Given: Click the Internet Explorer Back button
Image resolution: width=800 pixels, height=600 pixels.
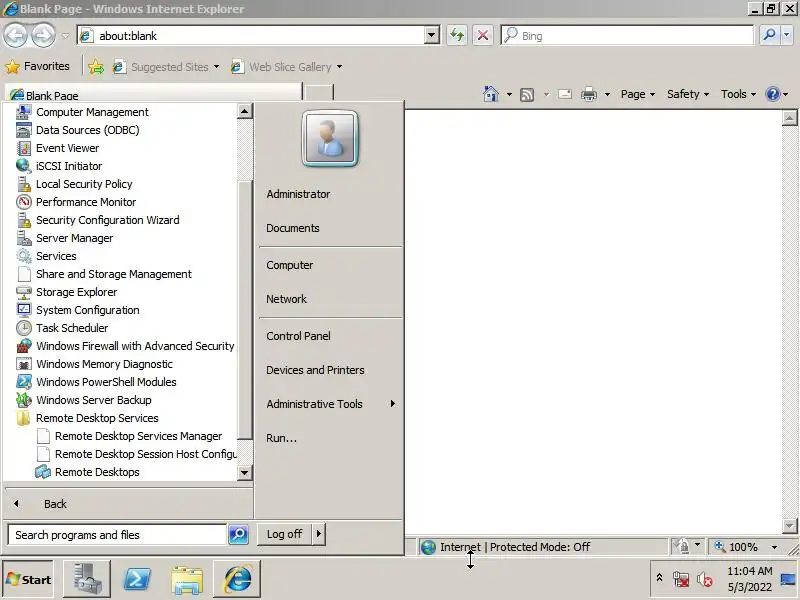Looking at the screenshot, I should [x=15, y=36].
